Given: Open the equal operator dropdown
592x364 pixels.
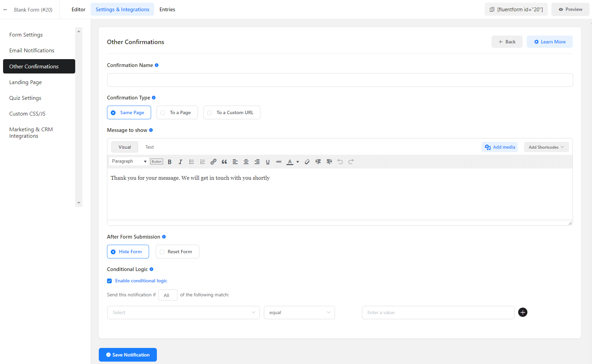Looking at the screenshot, I should pos(299,313).
